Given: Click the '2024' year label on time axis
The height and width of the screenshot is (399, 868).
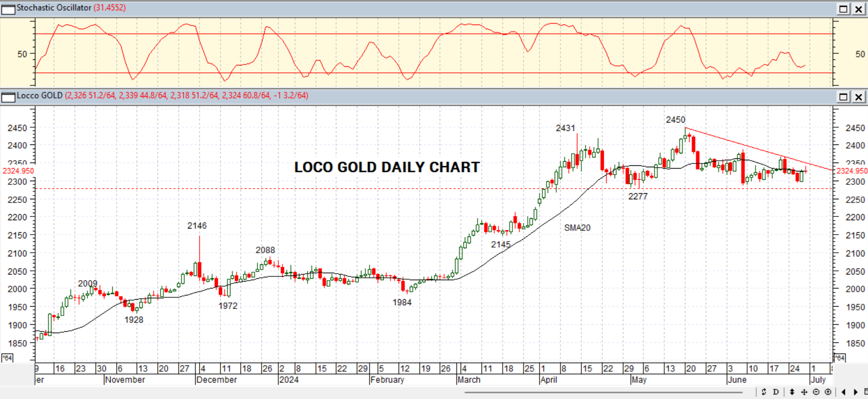Looking at the screenshot, I should pyautogui.click(x=289, y=379).
